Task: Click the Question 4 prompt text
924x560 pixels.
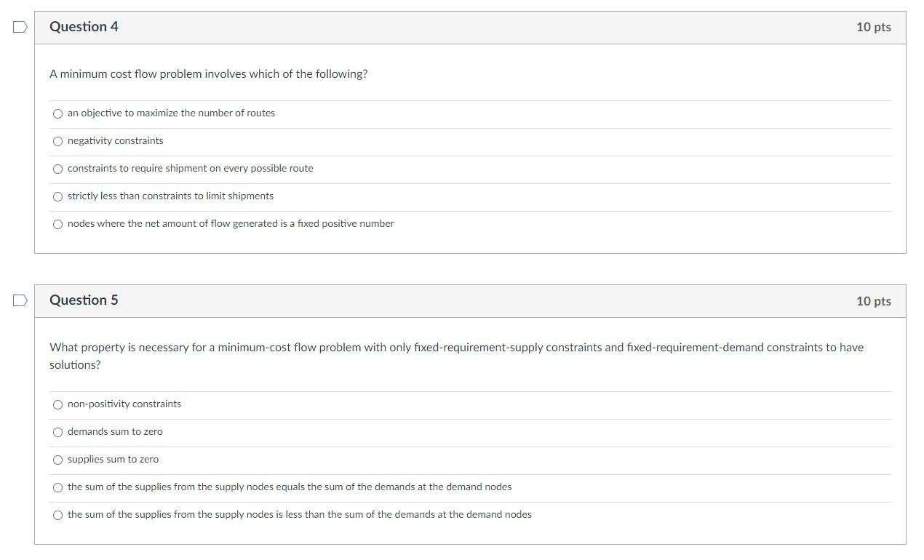Action: point(208,73)
